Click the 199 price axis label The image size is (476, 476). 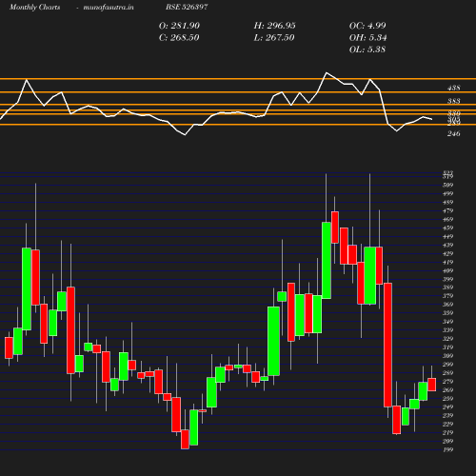pyautogui.click(x=448, y=449)
